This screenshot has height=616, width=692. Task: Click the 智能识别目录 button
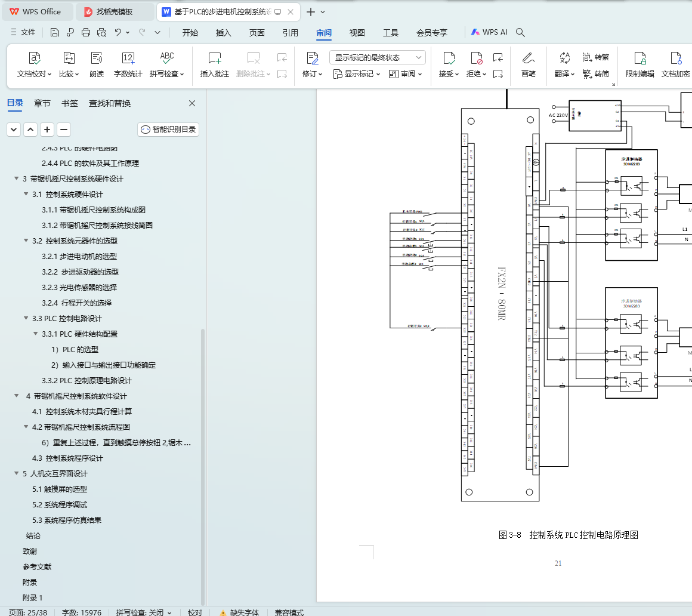[x=168, y=130]
